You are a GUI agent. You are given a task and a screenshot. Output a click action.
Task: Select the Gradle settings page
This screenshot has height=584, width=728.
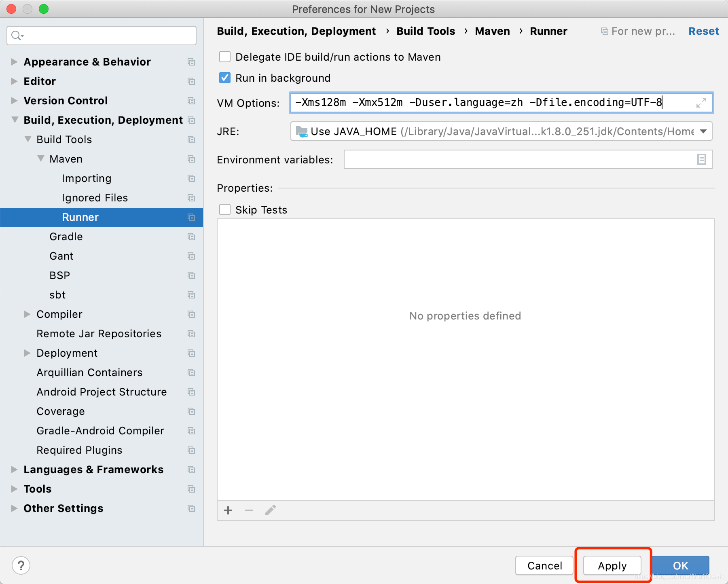[66, 237]
